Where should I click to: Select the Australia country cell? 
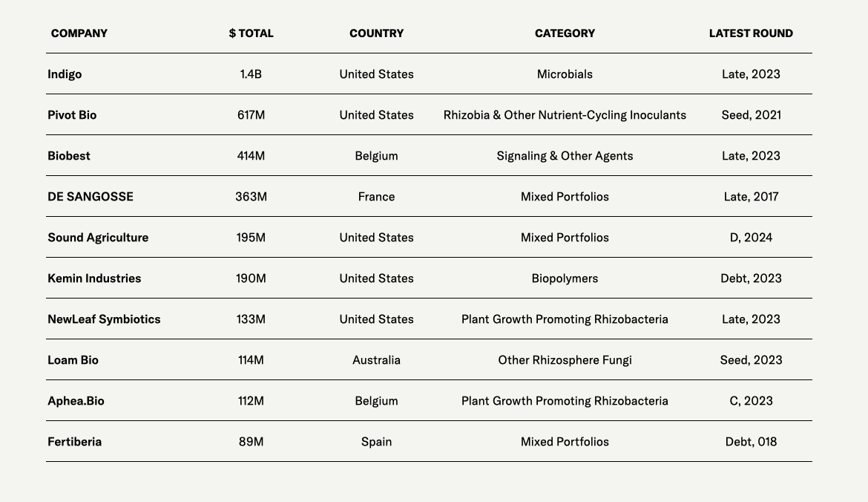(376, 360)
